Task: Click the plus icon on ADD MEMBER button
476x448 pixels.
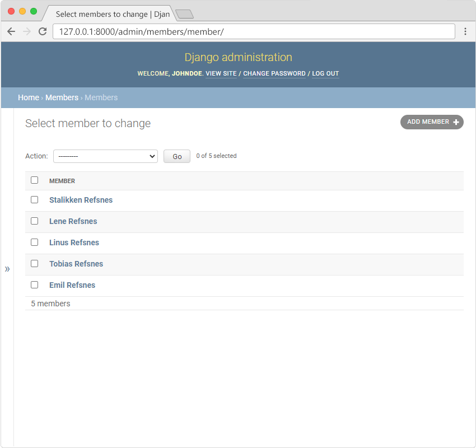Action: tap(457, 122)
